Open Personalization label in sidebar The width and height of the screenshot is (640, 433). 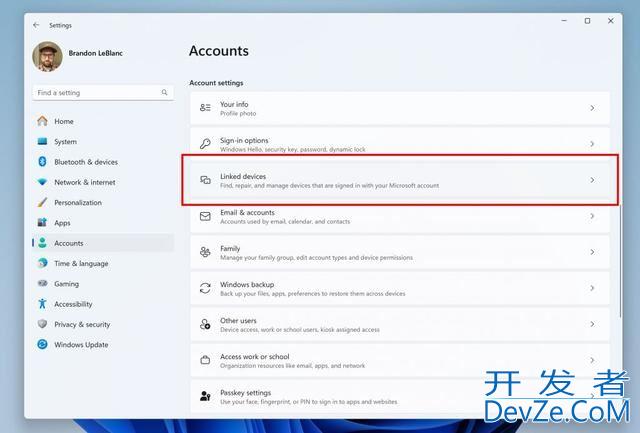(x=78, y=202)
